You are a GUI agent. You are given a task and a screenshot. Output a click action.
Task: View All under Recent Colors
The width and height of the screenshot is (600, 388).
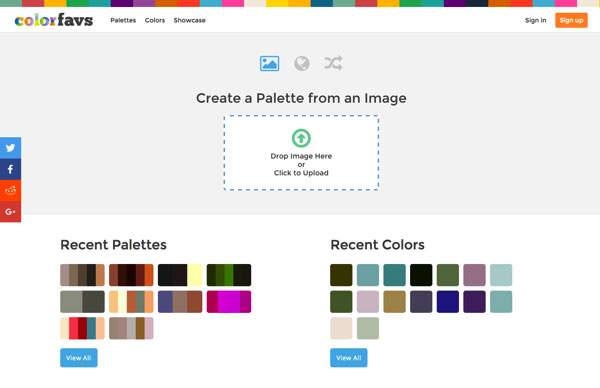click(349, 358)
